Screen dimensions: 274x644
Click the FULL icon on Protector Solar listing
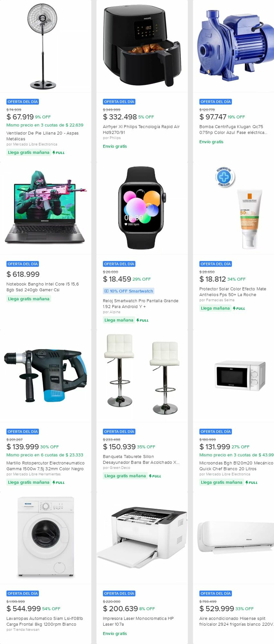click(x=239, y=308)
